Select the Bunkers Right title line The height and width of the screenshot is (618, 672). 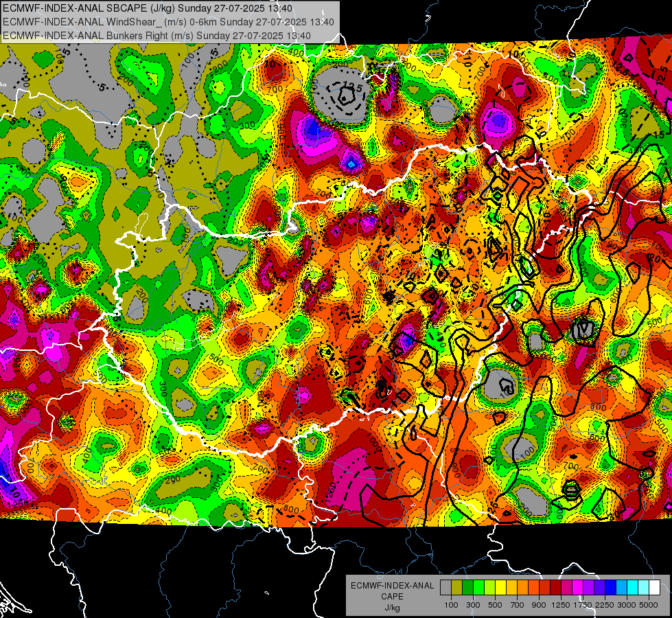(x=157, y=35)
